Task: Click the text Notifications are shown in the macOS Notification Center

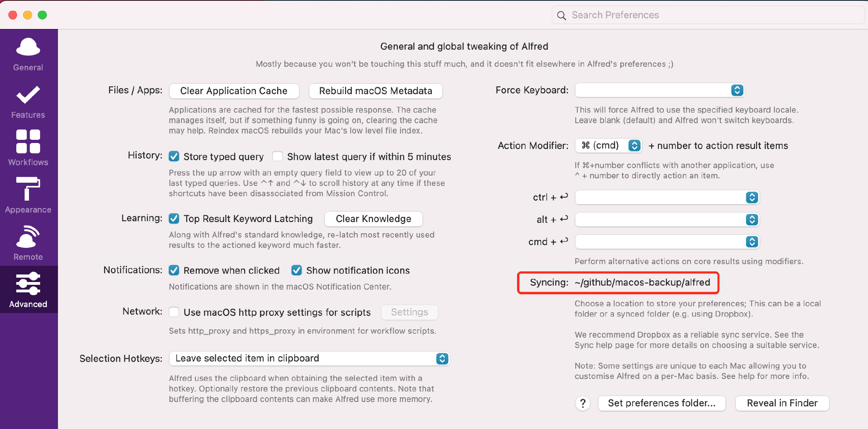Action: pyautogui.click(x=280, y=287)
